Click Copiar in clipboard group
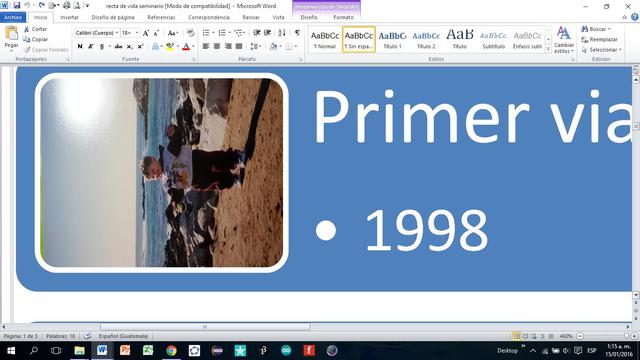 coord(36,39)
